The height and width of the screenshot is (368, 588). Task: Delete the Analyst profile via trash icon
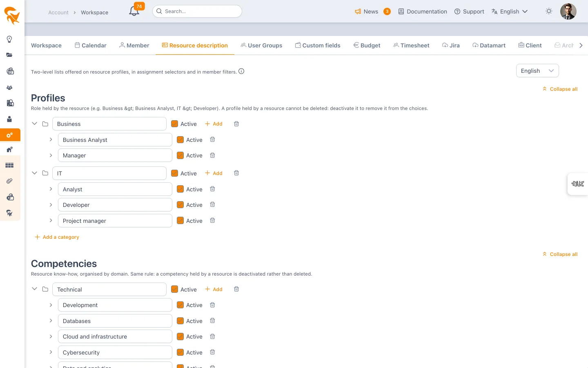tap(212, 189)
